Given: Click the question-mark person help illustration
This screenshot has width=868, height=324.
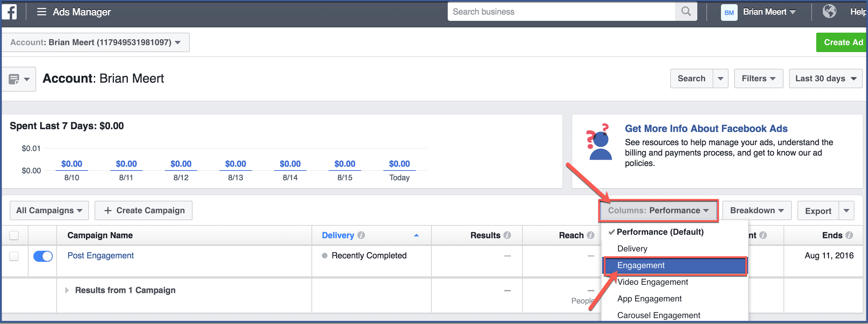Looking at the screenshot, I should coord(600,142).
